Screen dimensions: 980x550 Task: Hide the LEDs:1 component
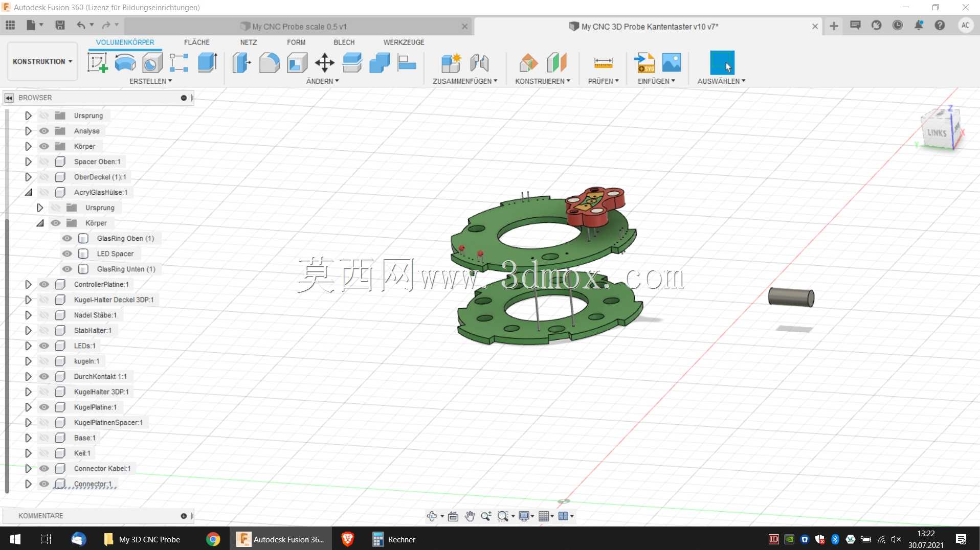point(44,346)
